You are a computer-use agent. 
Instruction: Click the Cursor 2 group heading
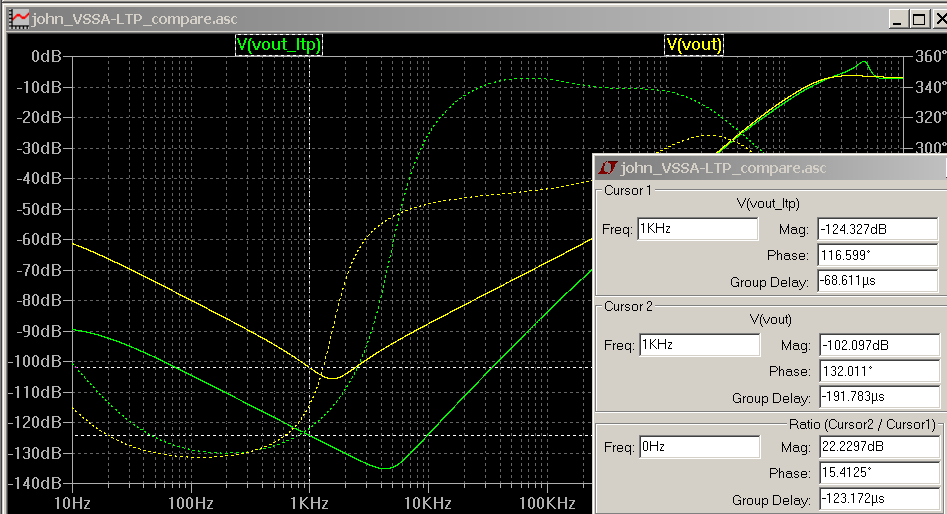628,306
